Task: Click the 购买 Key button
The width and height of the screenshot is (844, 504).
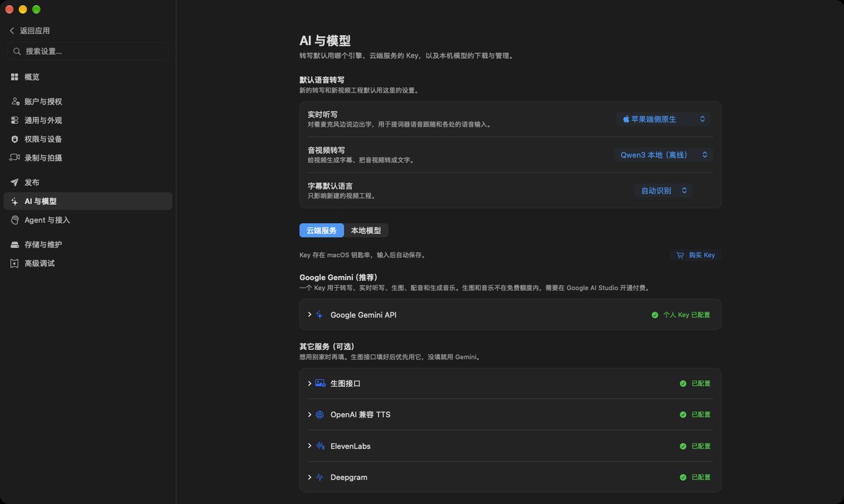Action: point(696,255)
